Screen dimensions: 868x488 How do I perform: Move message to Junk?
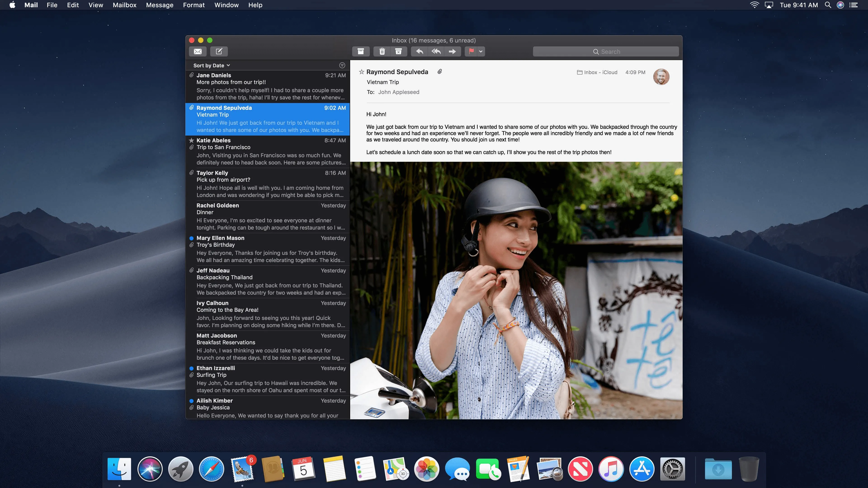click(398, 52)
